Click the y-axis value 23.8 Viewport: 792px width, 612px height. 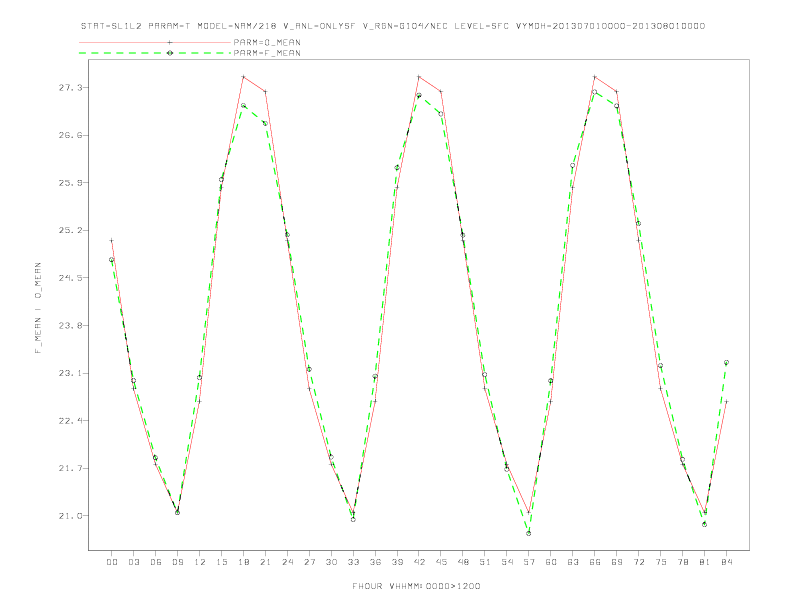pyautogui.click(x=70, y=326)
